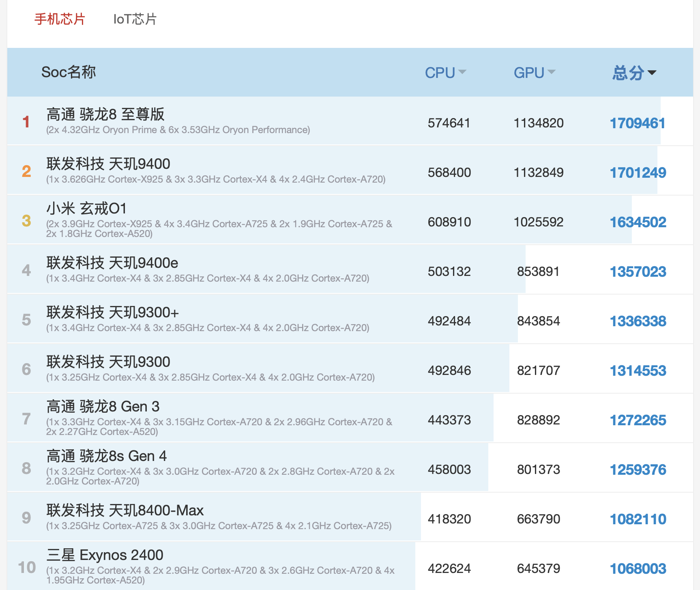Open total score 1701249
This screenshot has width=700, height=590.
pyautogui.click(x=638, y=173)
